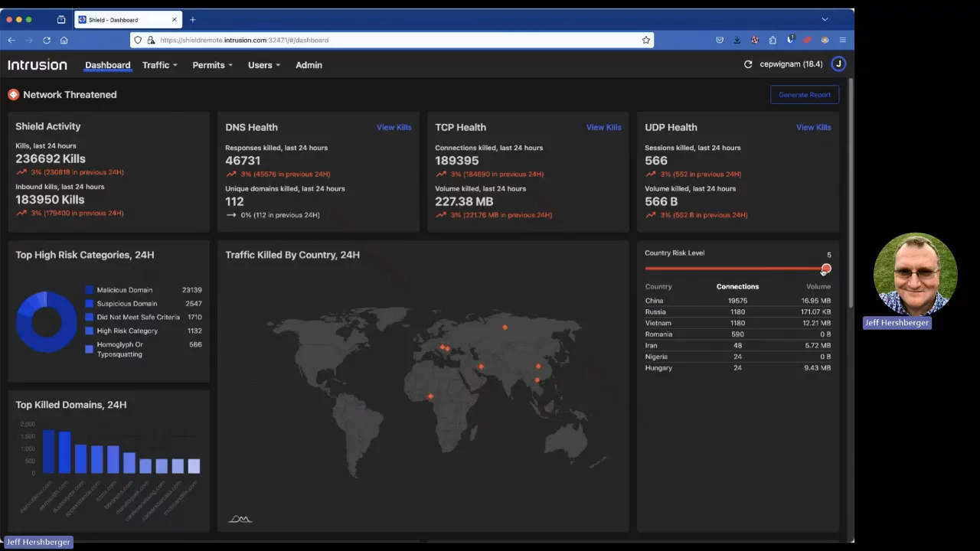Click the Intrusion logo
Viewport: 980px width, 551px height.
(38, 65)
